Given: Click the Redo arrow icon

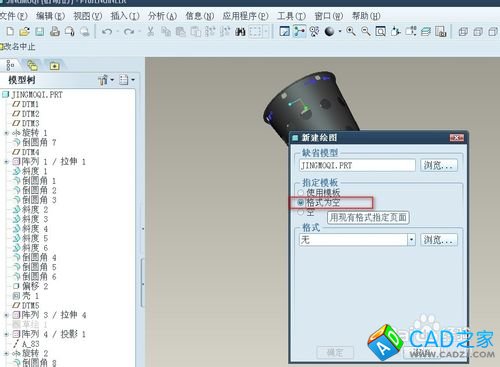Looking at the screenshot, I should (129, 32).
